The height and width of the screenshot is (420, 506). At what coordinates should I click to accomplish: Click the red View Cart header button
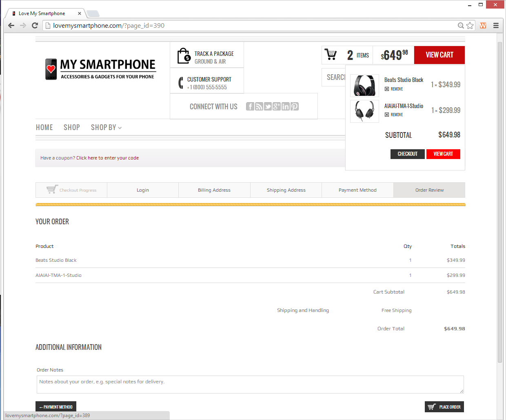coord(439,55)
